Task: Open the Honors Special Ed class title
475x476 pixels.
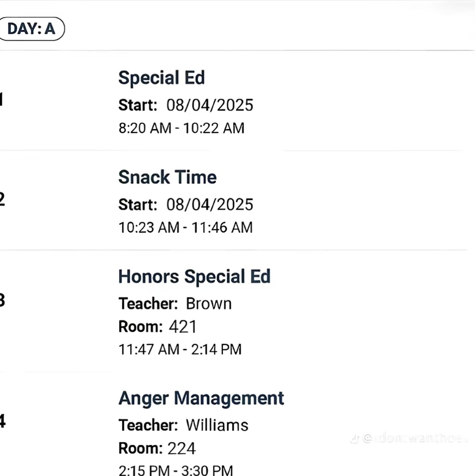Action: tap(194, 277)
